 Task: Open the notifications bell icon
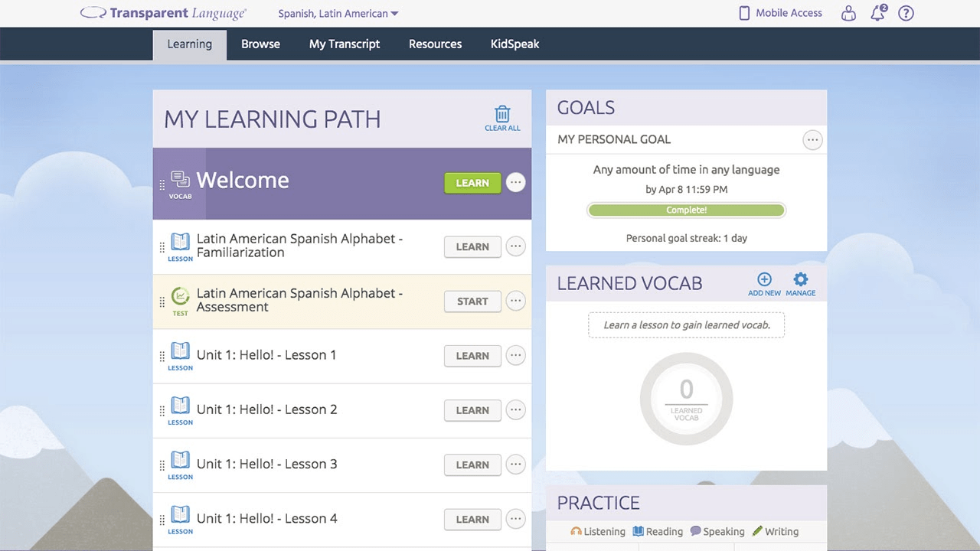click(x=877, y=13)
